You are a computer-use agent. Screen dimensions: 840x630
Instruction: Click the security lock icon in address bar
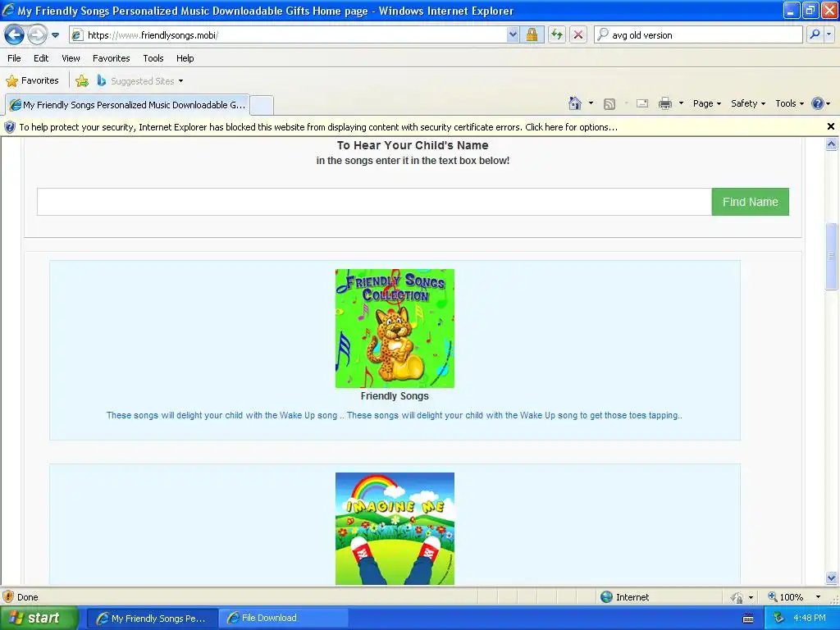point(532,35)
